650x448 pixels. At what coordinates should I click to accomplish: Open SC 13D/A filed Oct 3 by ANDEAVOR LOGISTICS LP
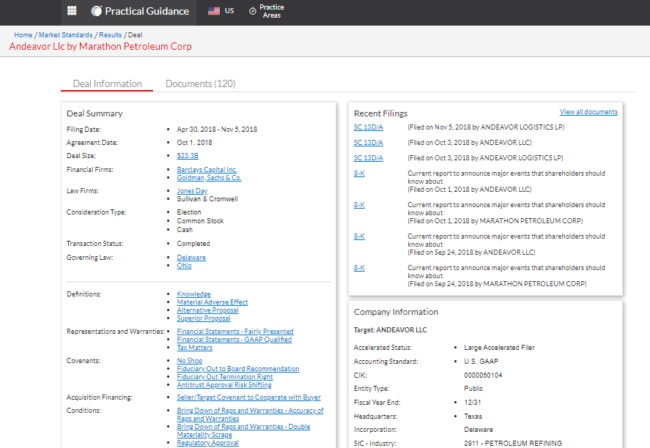368,158
